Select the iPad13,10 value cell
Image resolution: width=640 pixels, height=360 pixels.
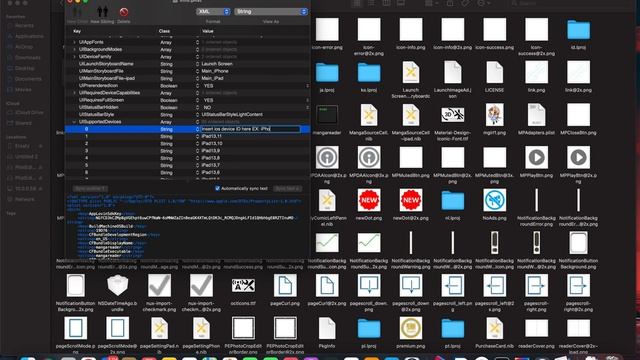pos(212,144)
